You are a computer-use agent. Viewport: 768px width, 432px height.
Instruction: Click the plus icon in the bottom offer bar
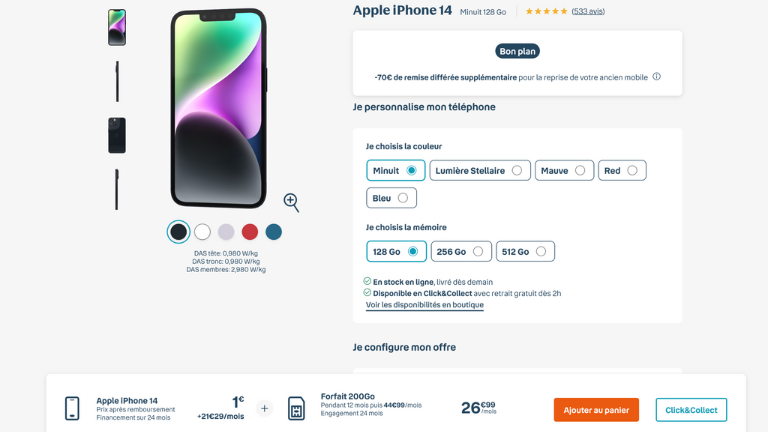264,408
